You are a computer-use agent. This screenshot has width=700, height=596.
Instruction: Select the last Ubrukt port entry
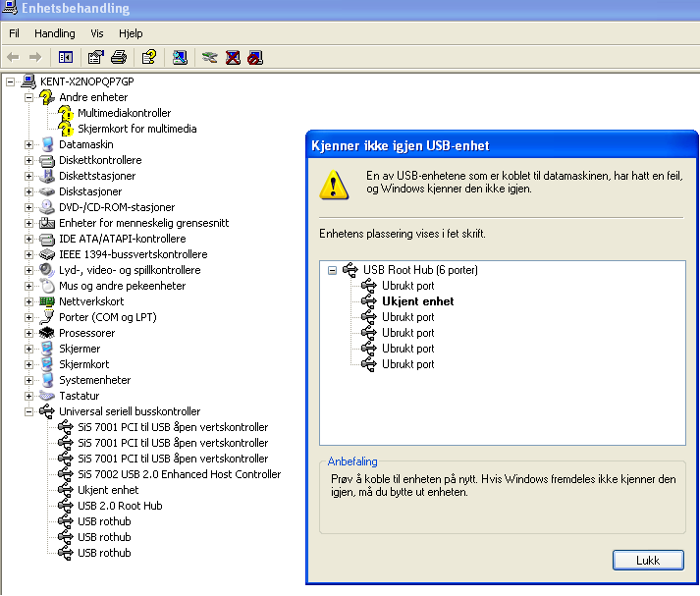408,364
